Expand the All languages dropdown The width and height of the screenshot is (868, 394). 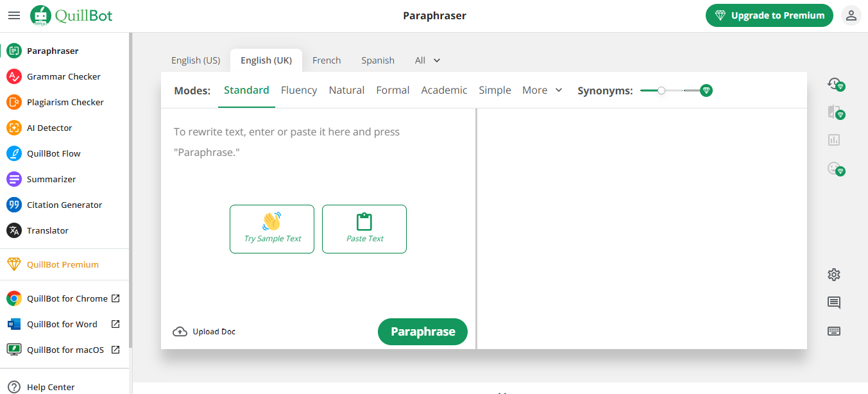click(428, 60)
